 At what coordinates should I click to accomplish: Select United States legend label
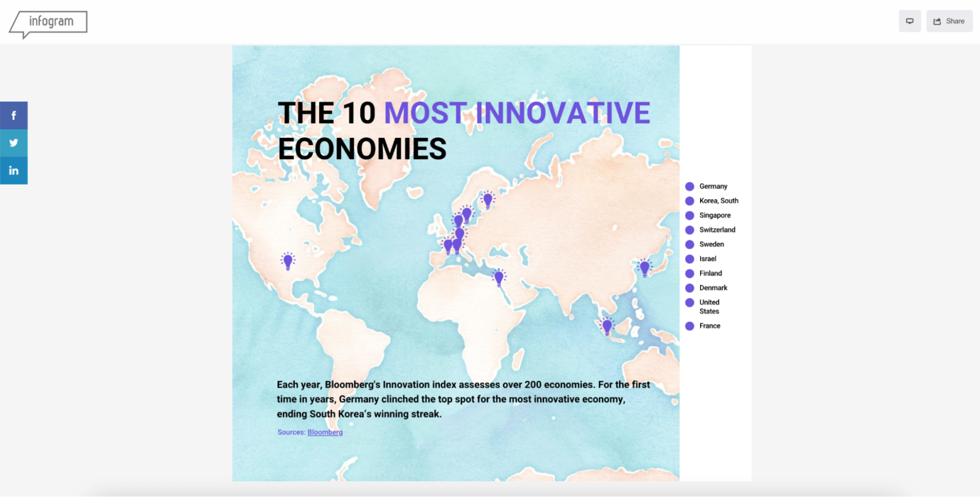coord(709,307)
